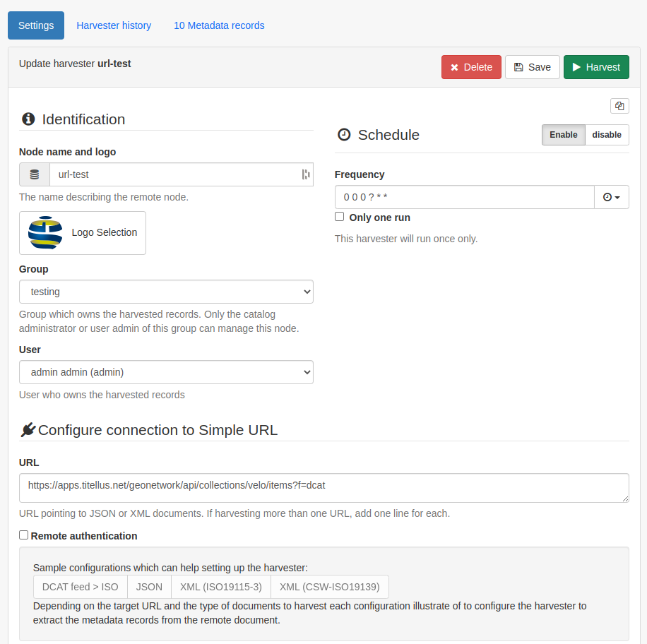Click the globe logo image
Viewport: 647px width, 644px height.
point(45,233)
